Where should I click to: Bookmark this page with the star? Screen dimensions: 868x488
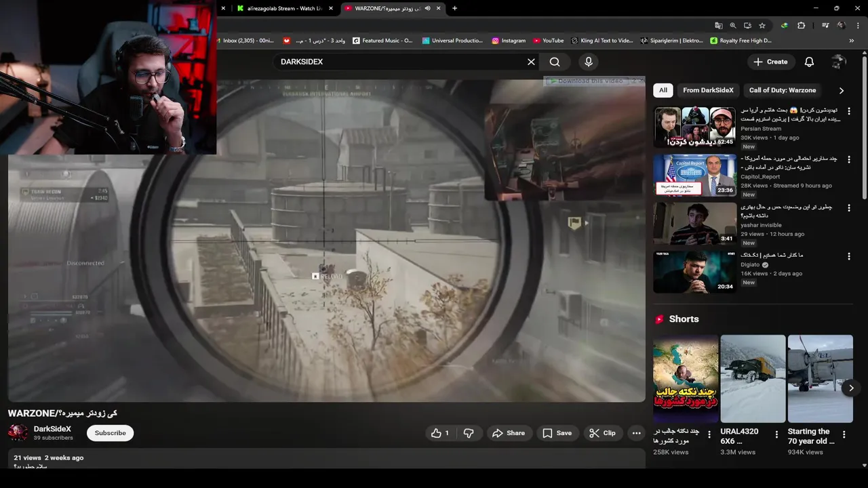(762, 25)
